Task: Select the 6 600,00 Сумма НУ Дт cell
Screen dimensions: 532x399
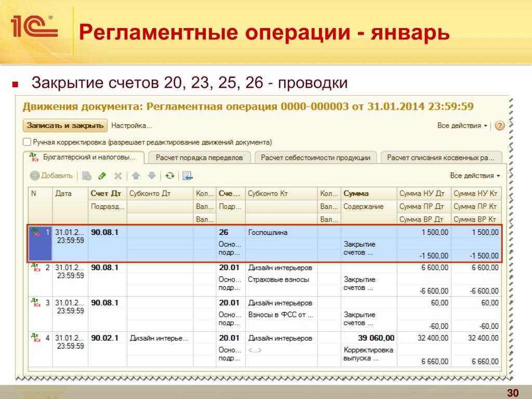Action: point(424,268)
